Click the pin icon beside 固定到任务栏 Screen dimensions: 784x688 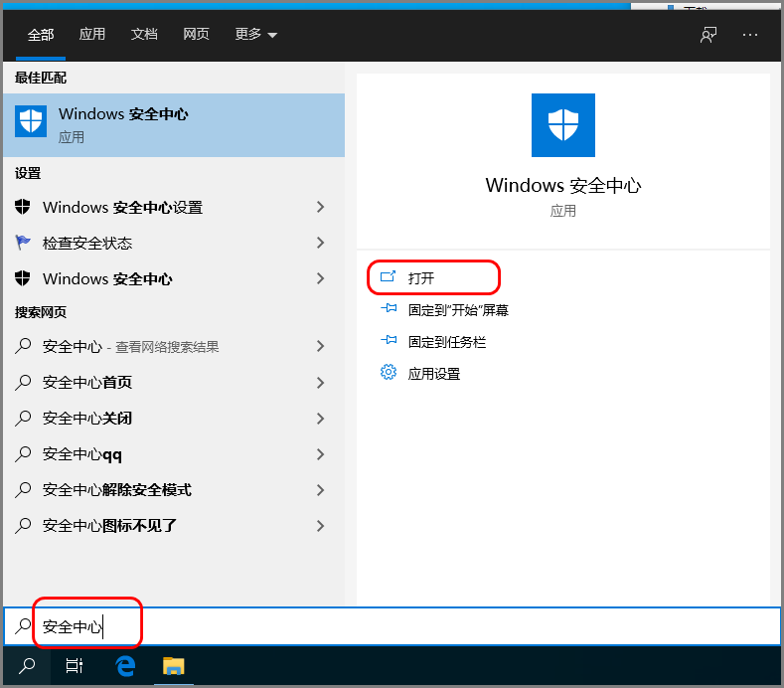[389, 341]
